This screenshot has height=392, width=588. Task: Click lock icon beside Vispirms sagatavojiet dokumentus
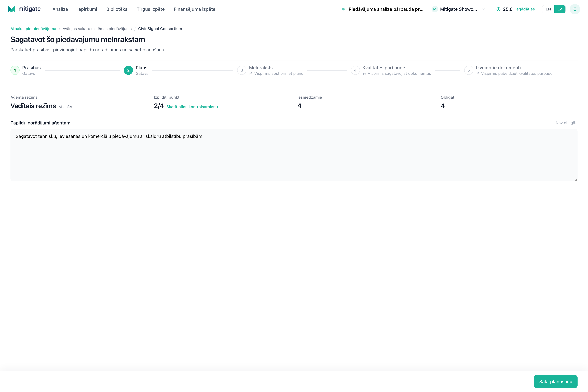365,73
